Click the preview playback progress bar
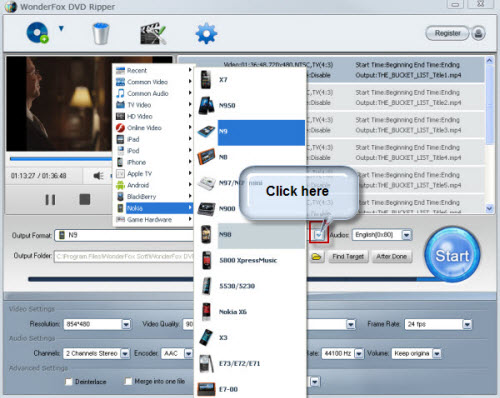 coord(61,159)
